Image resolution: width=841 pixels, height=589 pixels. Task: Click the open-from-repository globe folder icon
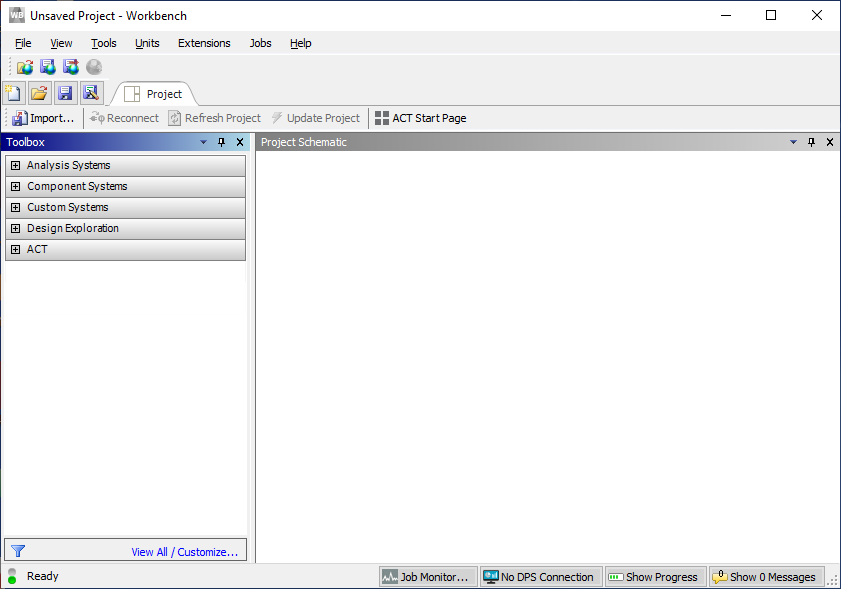(x=25, y=67)
